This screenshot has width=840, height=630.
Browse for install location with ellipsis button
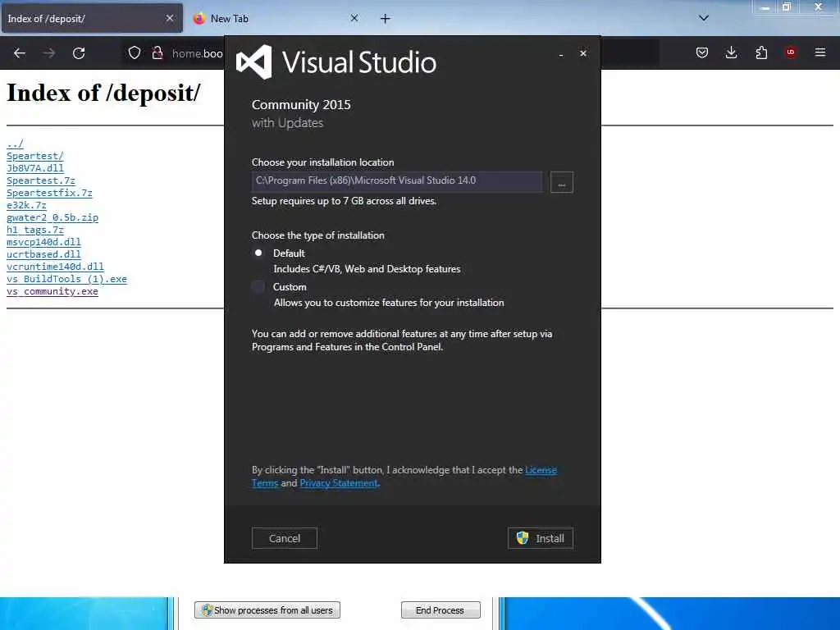click(561, 182)
